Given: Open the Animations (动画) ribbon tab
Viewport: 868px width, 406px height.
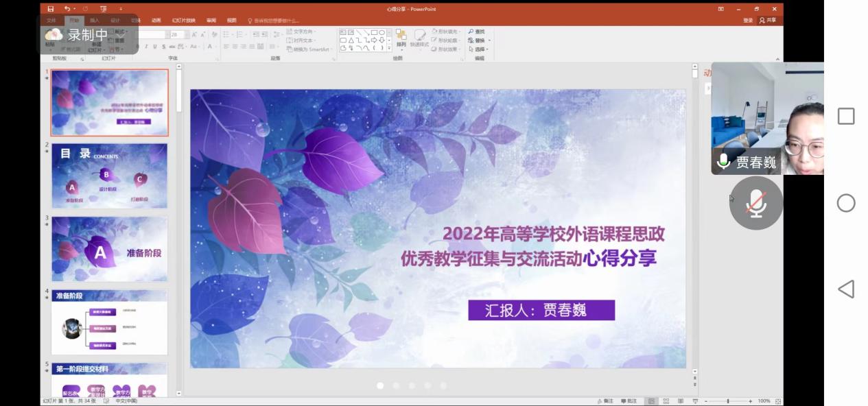Looking at the screenshot, I should click(x=156, y=21).
